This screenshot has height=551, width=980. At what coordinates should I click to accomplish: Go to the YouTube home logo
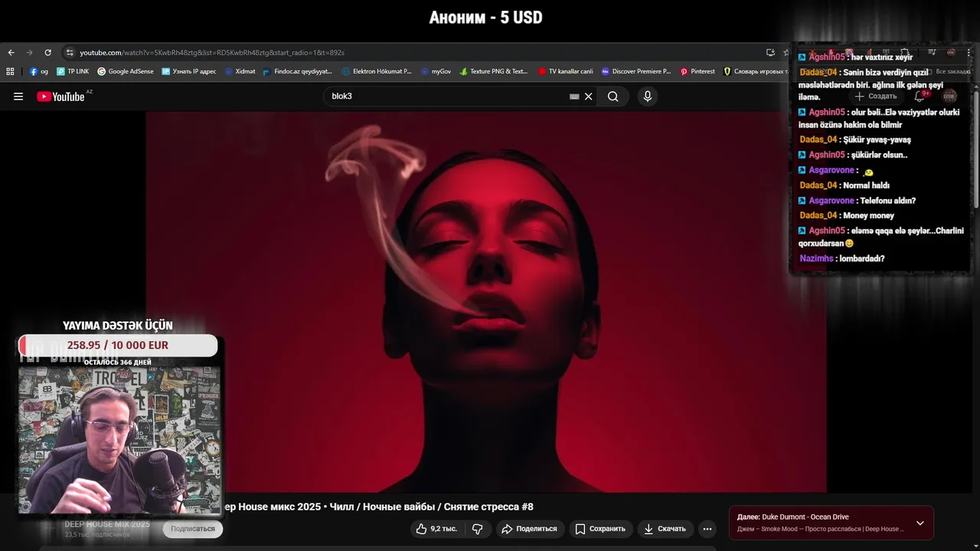[60, 96]
